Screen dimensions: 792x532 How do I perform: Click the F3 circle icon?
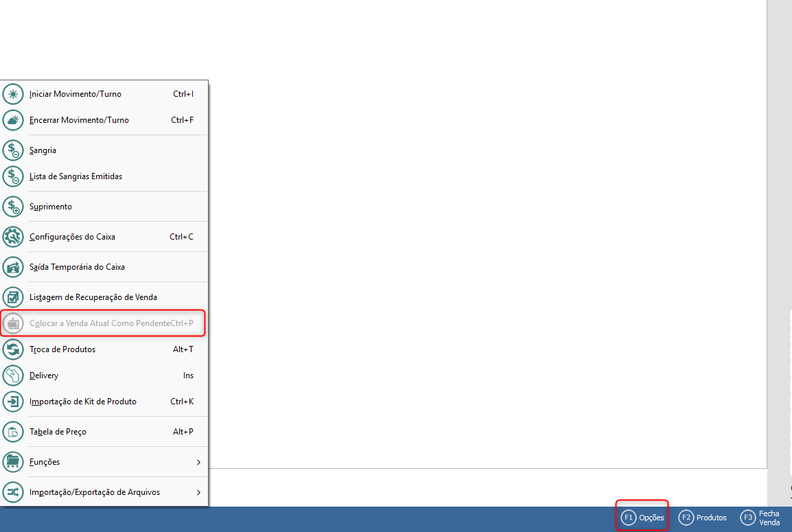click(748, 518)
